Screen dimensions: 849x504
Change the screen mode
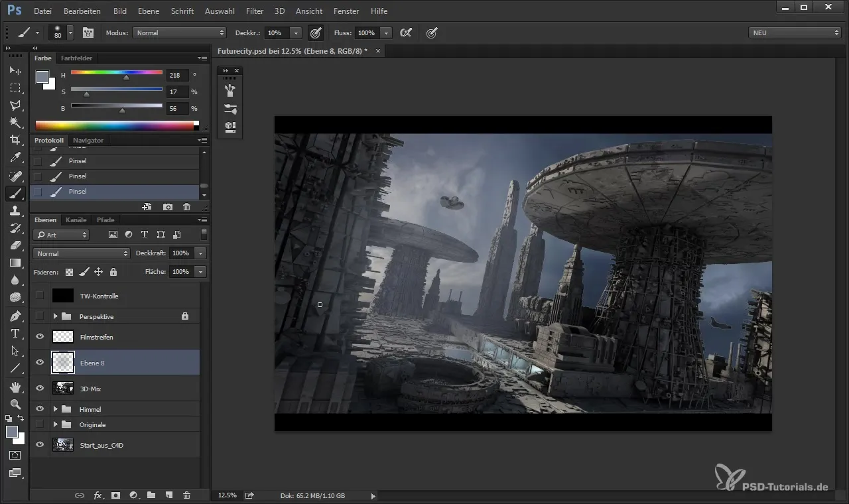[x=15, y=473]
